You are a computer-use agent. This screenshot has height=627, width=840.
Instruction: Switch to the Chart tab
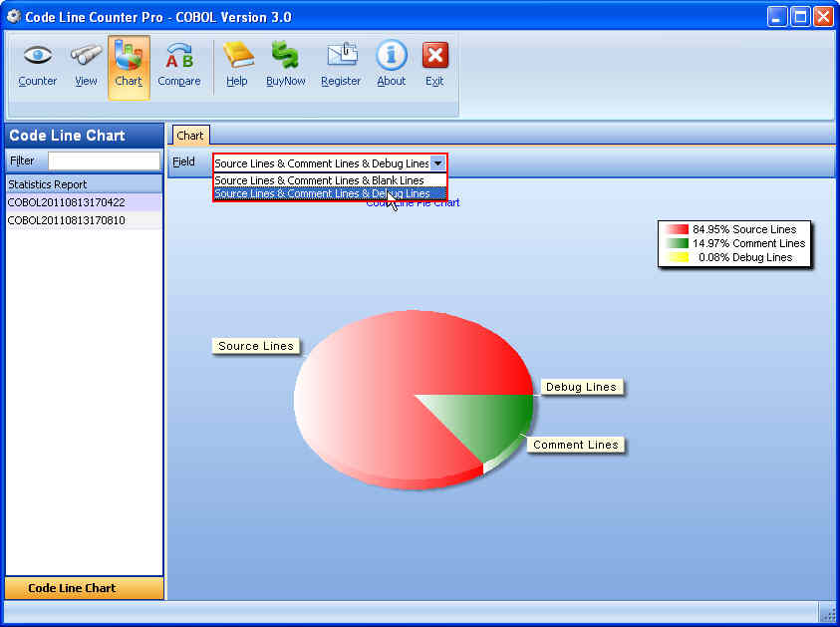[x=190, y=136]
